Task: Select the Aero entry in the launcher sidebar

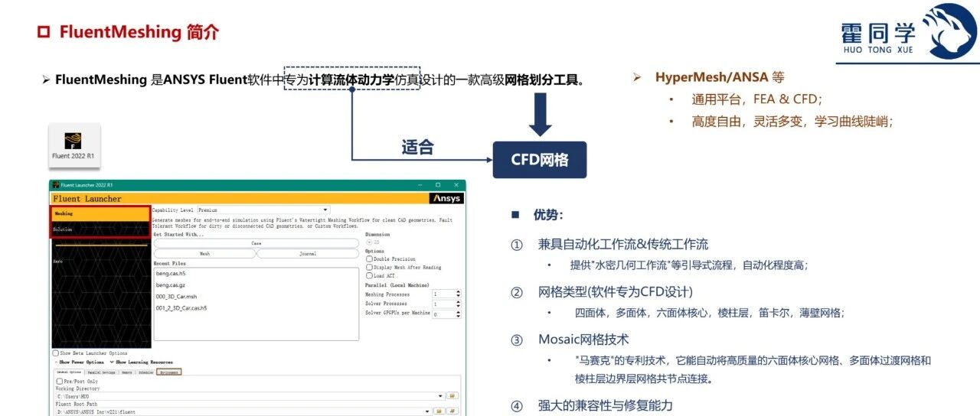Action: coord(58,261)
